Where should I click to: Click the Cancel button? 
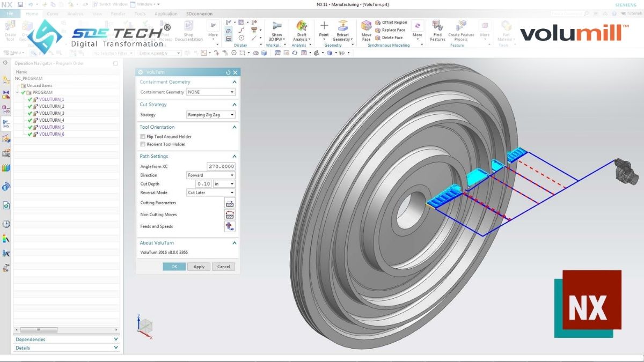pyautogui.click(x=223, y=267)
